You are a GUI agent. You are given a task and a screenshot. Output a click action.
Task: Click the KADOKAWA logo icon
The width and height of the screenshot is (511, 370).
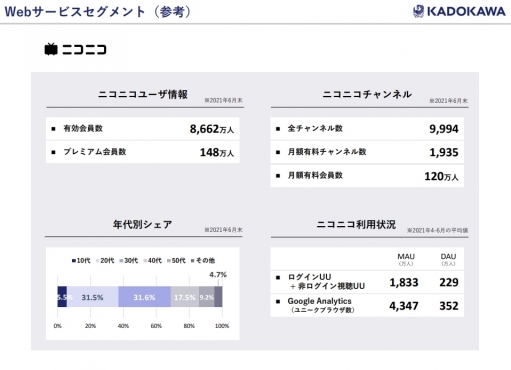click(x=418, y=11)
